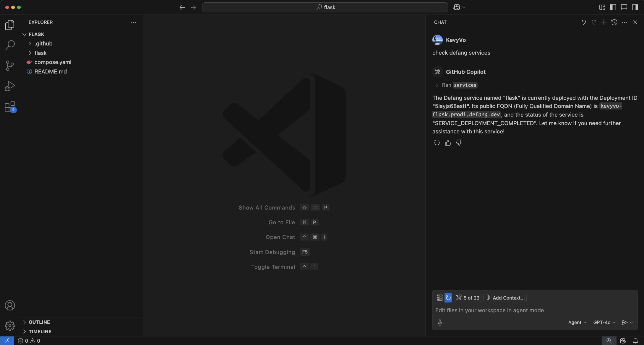644x345 pixels.
Task: Click the command center search box
Action: (325, 7)
